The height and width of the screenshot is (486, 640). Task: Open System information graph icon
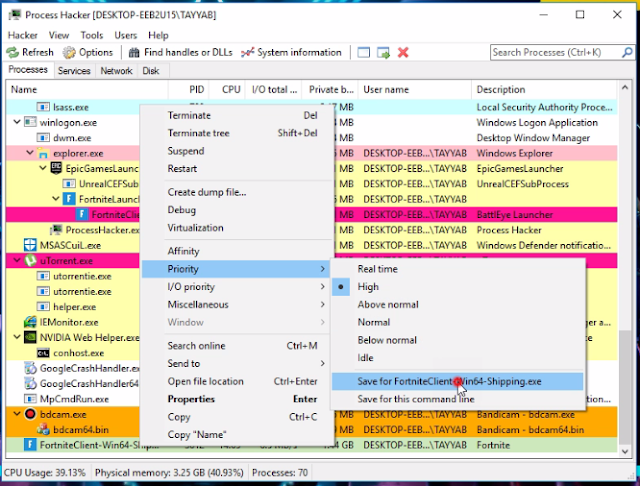[247, 52]
